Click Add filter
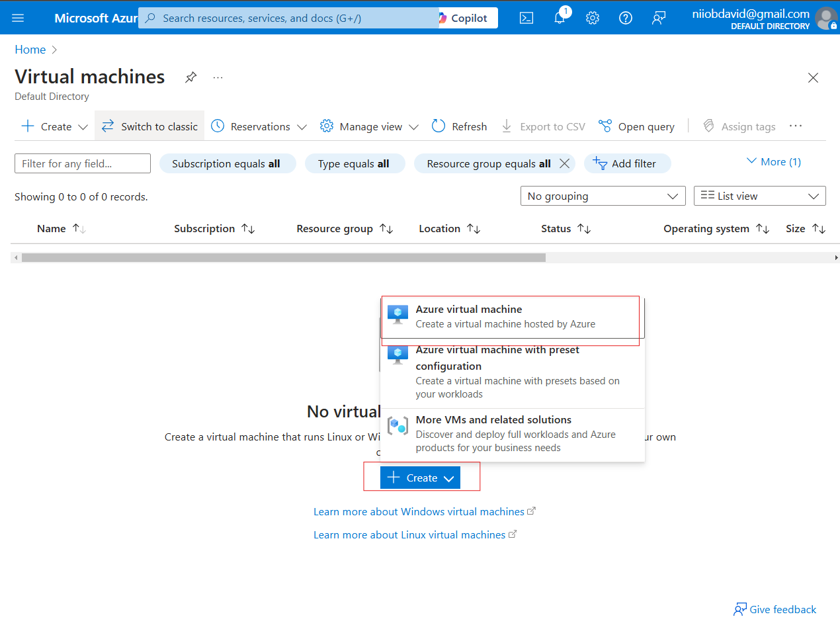Screen dimensions: 840x633 coord(627,163)
